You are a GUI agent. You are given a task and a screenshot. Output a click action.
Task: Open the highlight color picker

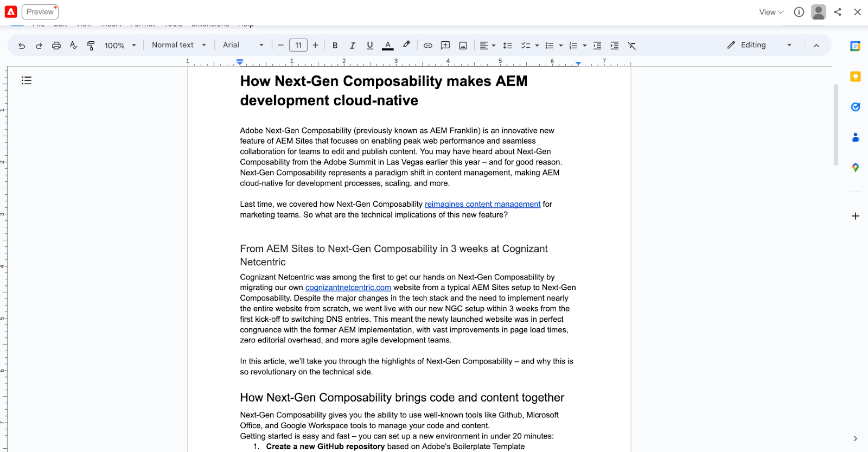point(406,45)
